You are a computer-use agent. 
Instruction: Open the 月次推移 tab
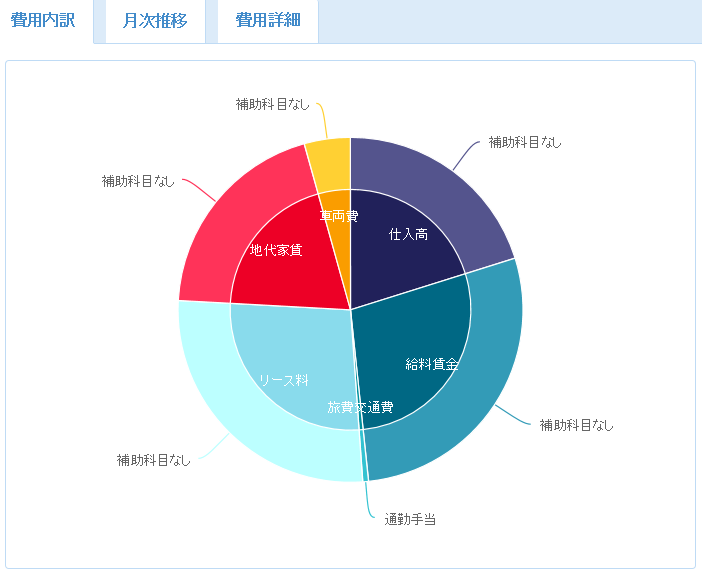(x=155, y=21)
